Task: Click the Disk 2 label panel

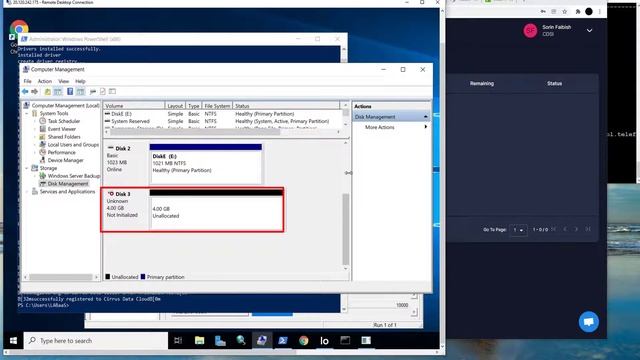Action: (126, 163)
